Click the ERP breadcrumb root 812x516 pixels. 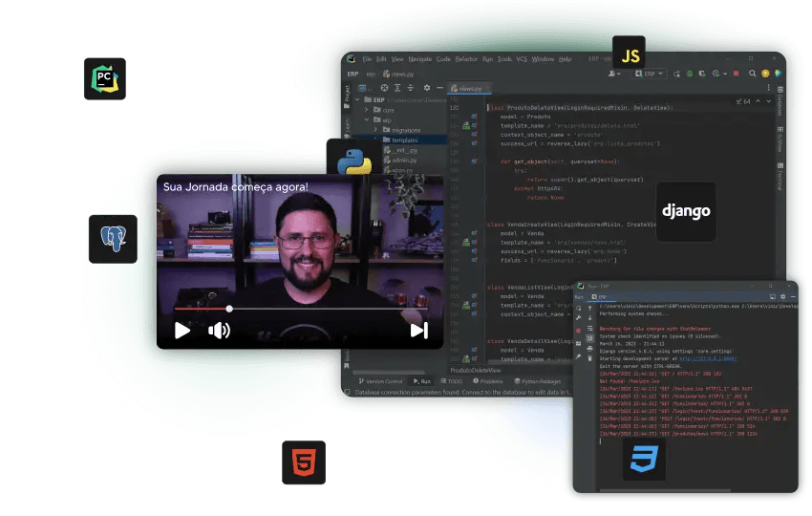pos(353,75)
